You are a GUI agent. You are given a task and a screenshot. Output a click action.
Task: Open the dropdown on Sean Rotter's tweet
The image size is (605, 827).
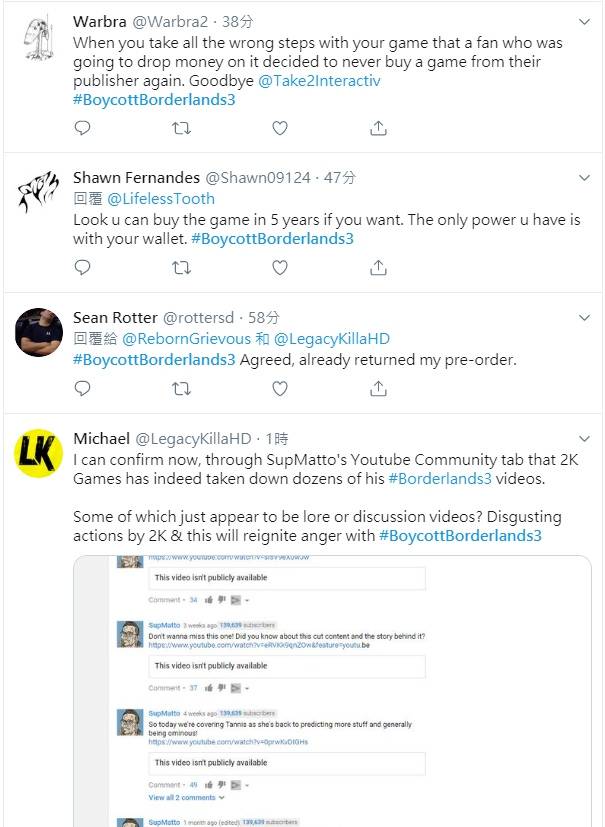point(585,318)
